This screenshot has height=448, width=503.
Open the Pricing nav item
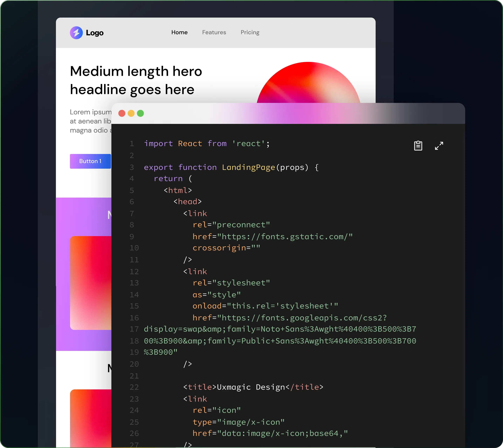point(250,32)
